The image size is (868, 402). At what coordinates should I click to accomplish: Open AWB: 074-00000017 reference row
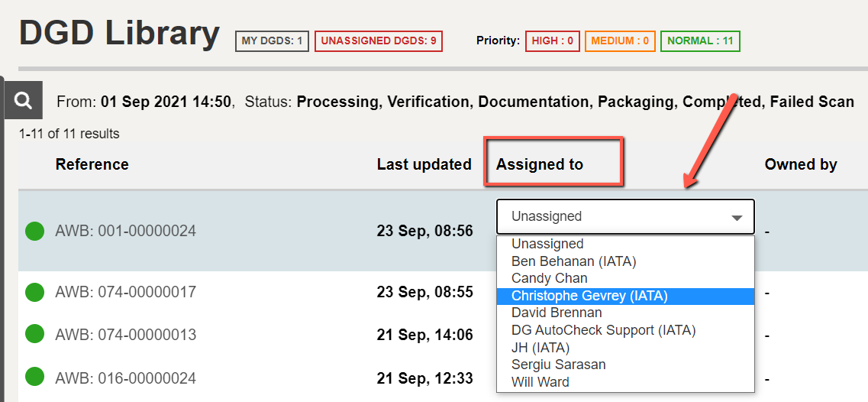[x=125, y=292]
